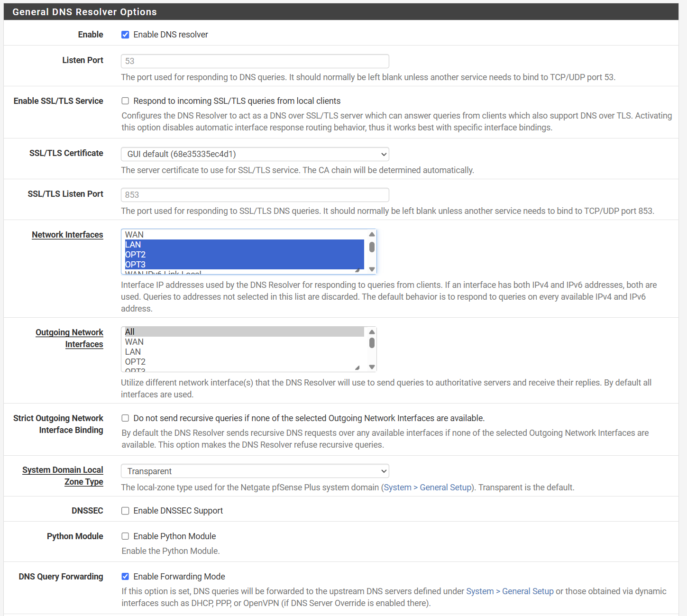Image resolution: width=687 pixels, height=616 pixels.
Task: Check strict outgoing interface binding option
Action: 125,418
